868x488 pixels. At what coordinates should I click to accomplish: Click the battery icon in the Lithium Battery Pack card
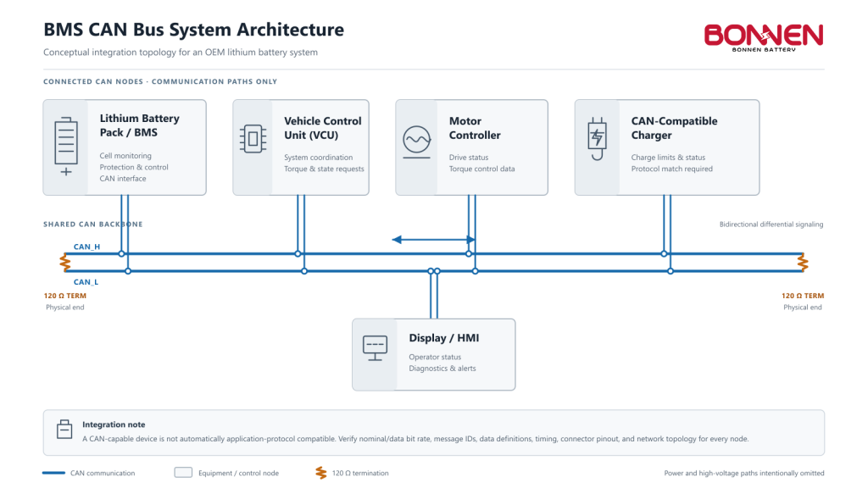tap(66, 147)
